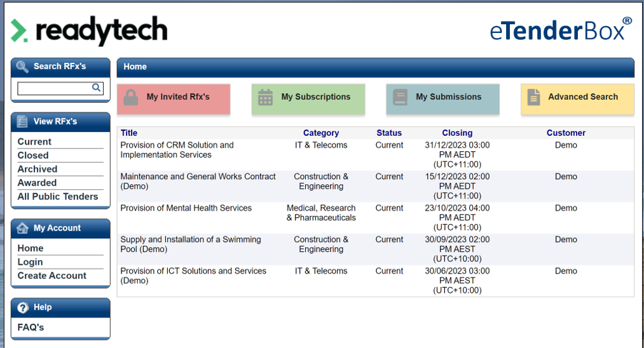The image size is (644, 348).
Task: Click the Home header bar title
Action: click(135, 67)
